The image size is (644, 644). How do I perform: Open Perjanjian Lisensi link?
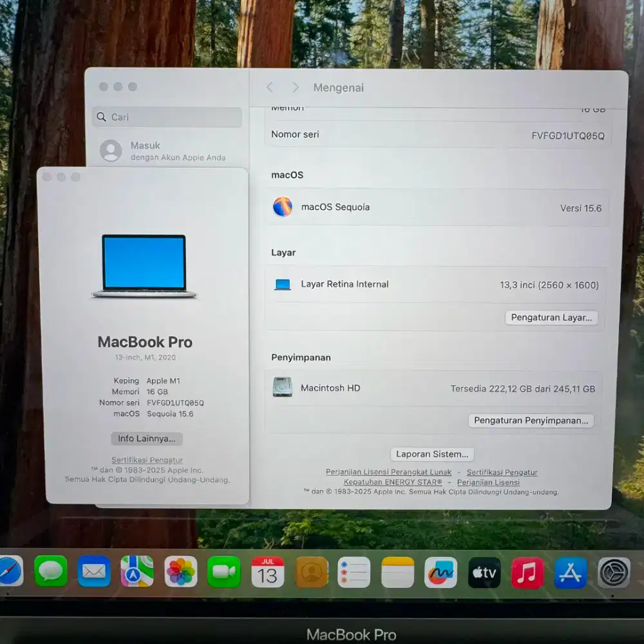click(488, 482)
